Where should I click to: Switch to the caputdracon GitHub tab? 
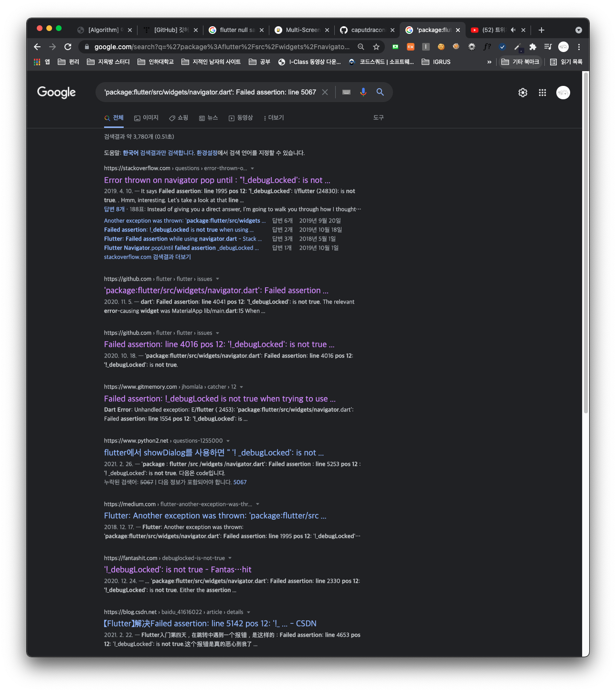click(x=368, y=30)
